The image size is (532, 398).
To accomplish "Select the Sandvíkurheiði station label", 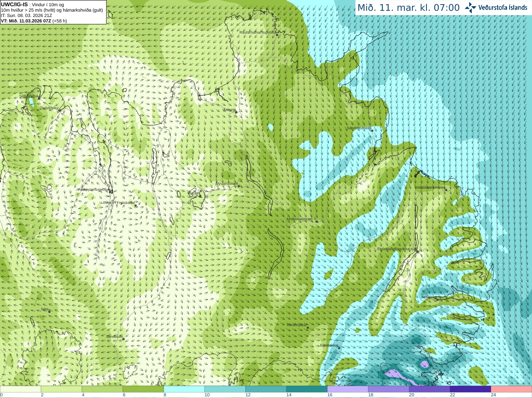I will 359,128.
